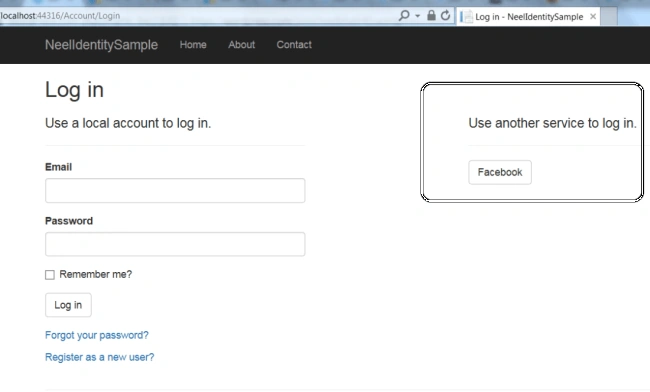Follow the Register as a new user link

[99, 357]
